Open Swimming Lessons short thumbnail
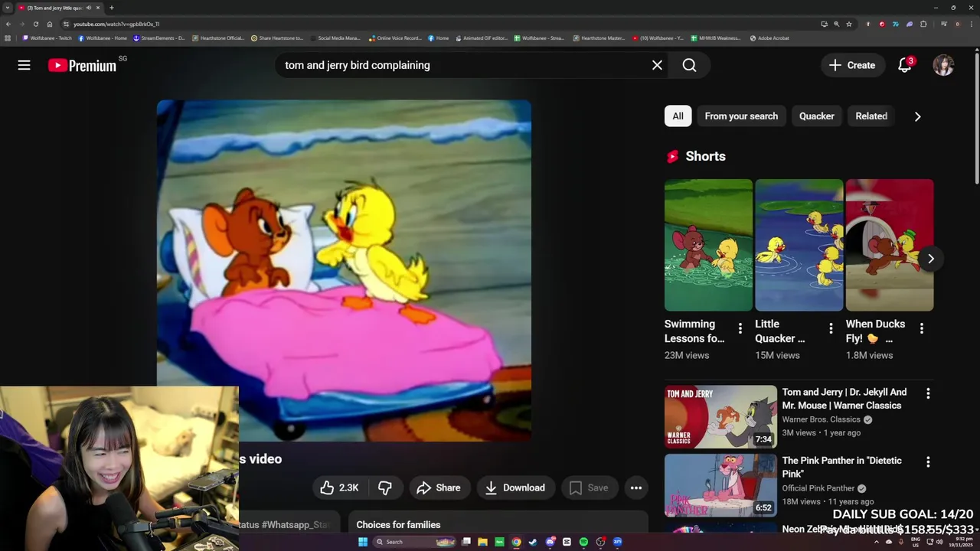980x551 pixels. coord(708,245)
